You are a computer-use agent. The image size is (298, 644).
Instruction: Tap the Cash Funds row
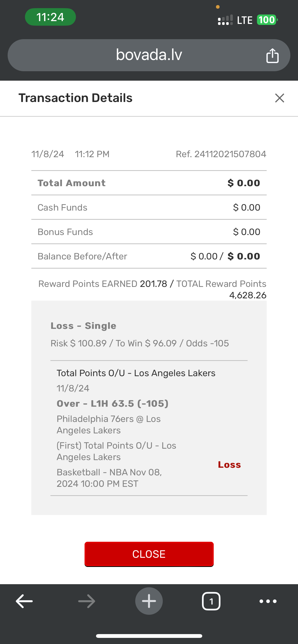149,208
